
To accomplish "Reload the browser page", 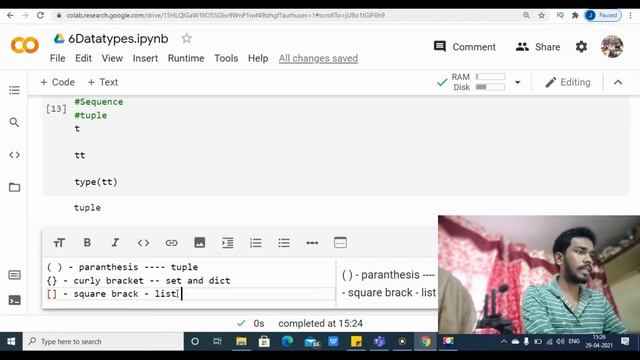I will [40, 15].
